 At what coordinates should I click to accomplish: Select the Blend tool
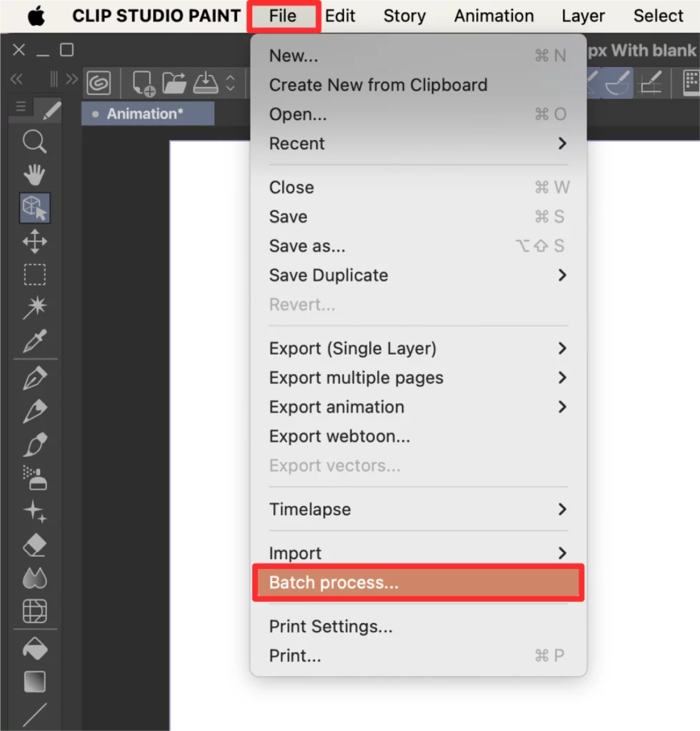34,578
